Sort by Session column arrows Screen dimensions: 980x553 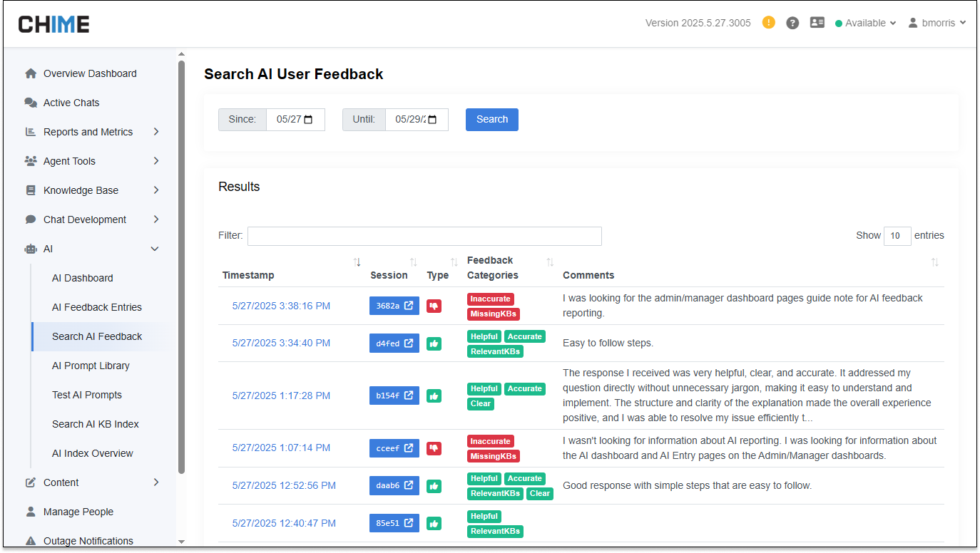[x=414, y=263]
